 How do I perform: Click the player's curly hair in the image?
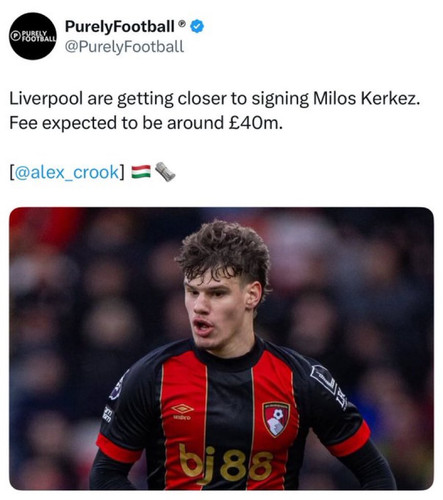[x=225, y=250]
